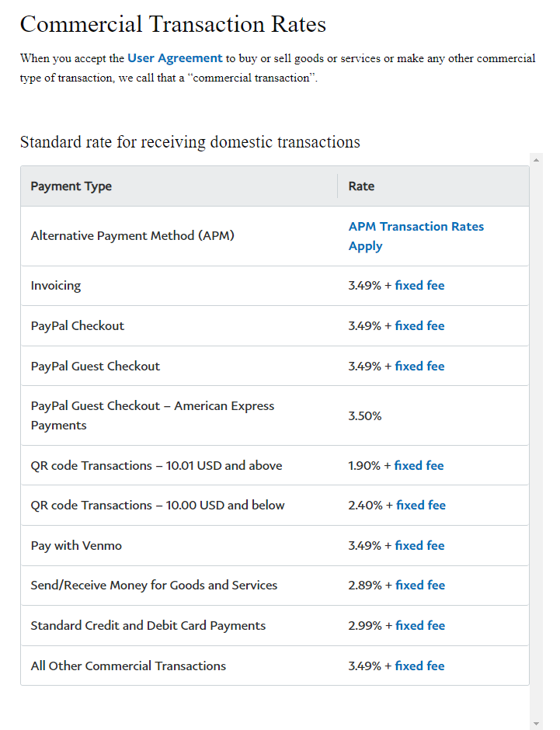Click the Pay with Venmo label
This screenshot has height=730, width=560.
[76, 546]
